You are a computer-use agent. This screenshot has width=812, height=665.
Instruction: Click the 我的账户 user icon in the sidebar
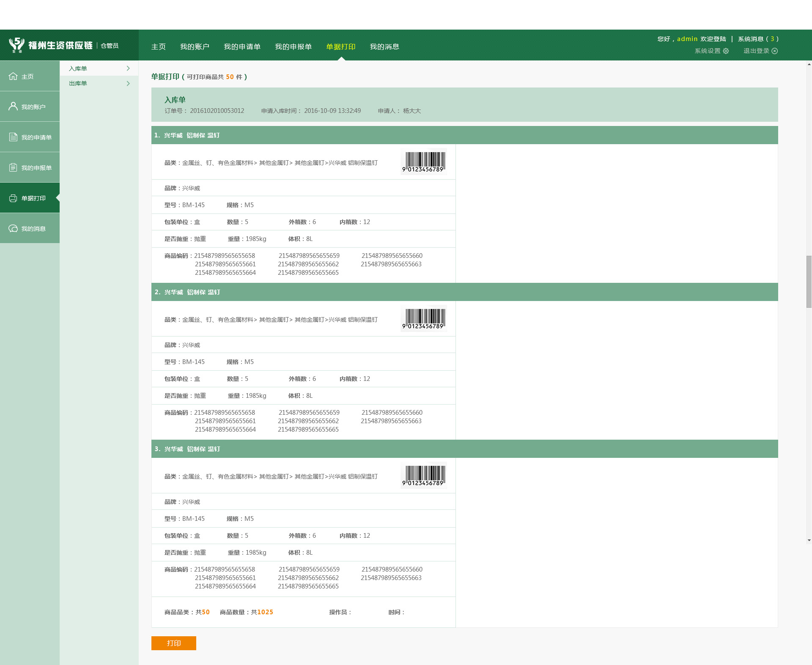[13, 106]
